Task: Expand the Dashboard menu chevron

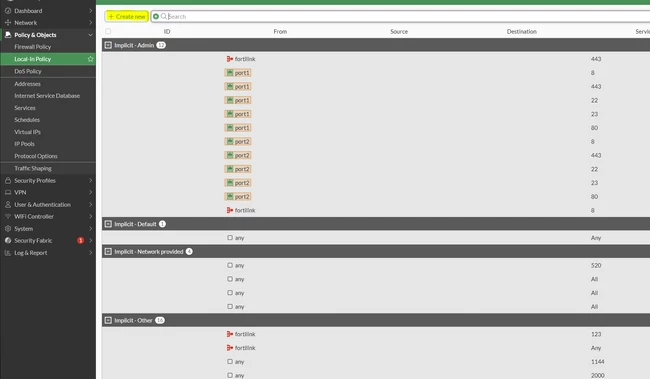Action: point(90,11)
